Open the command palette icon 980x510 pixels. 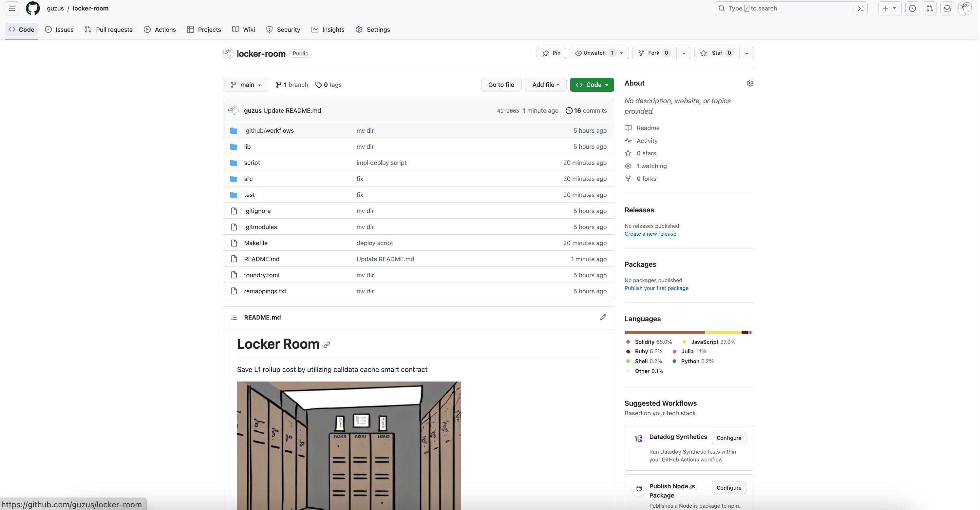point(860,9)
